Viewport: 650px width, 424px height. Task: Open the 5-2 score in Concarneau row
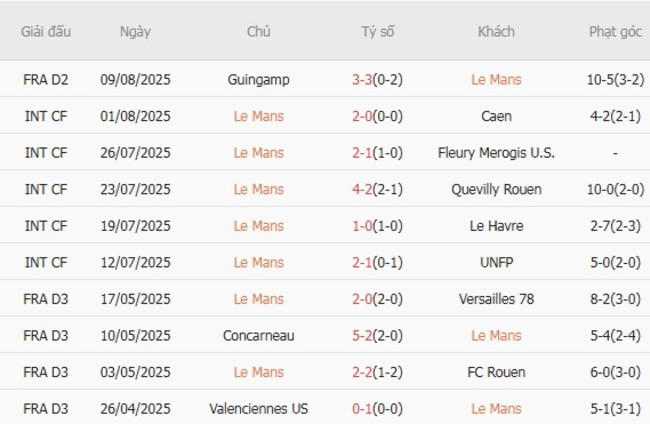pyautogui.click(x=363, y=335)
